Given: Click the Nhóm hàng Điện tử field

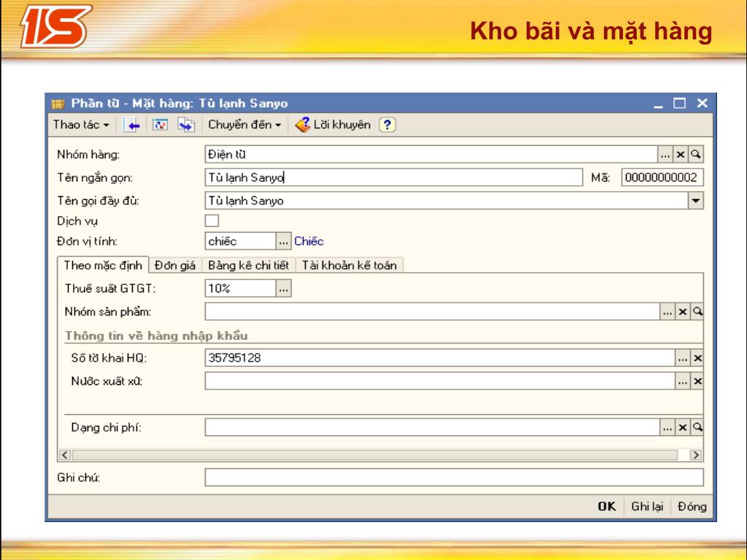Looking at the screenshot, I should [x=431, y=155].
